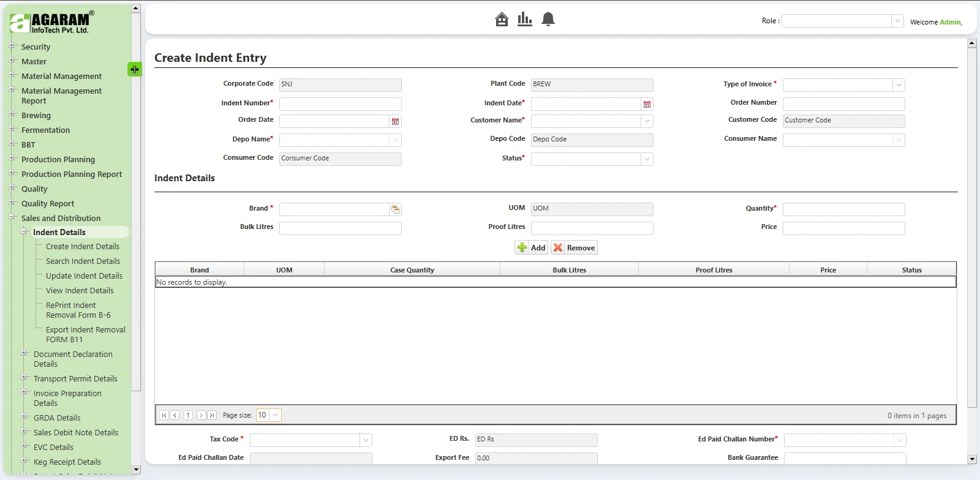980x480 pixels.
Task: Open the Order Date calendar picker
Action: point(395,121)
